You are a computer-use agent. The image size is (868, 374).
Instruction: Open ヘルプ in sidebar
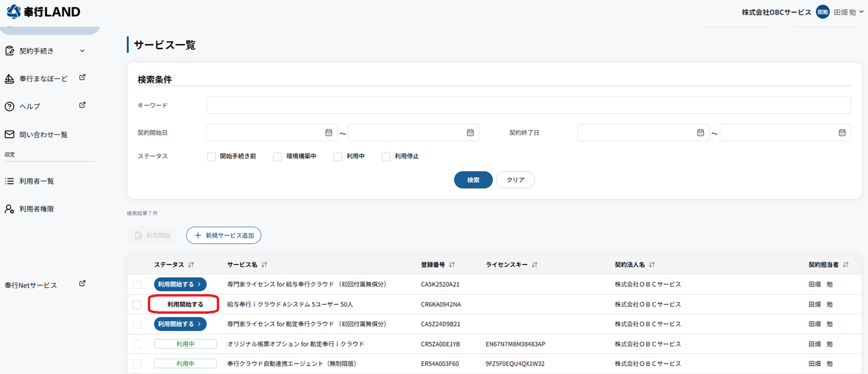pyautogui.click(x=30, y=106)
